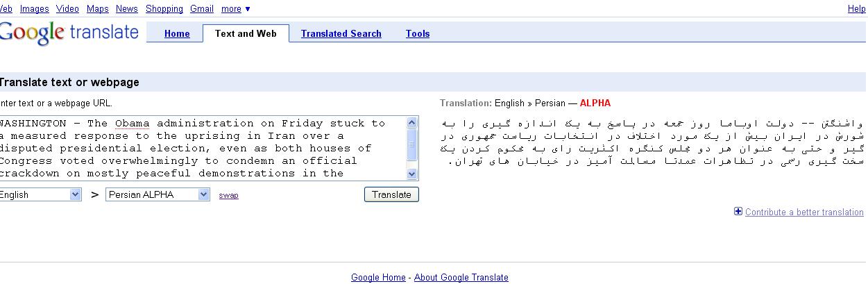Viewport: 868px width, 284px height.
Task: Expand the Persian ALPHA target language dropdown
Action: click(x=158, y=195)
